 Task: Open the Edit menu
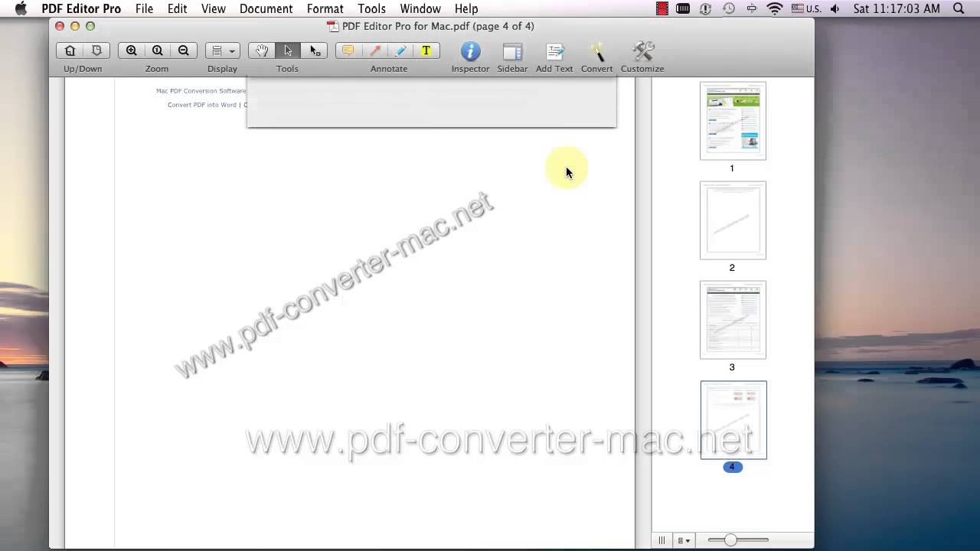[177, 8]
